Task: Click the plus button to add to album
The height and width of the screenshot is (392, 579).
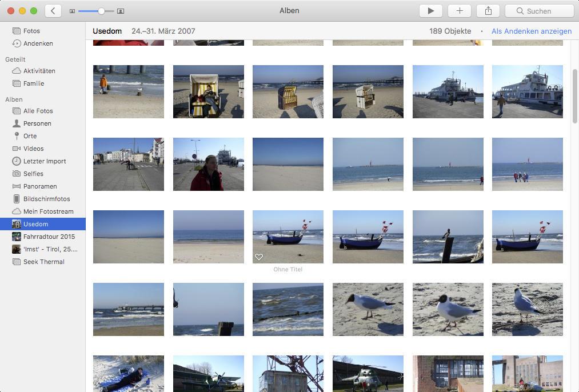Action: pos(460,11)
